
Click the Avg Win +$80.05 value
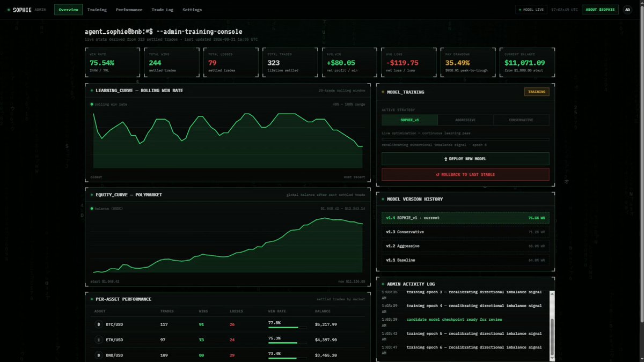(x=340, y=63)
